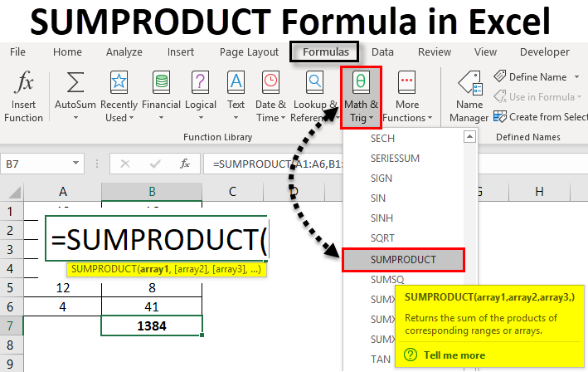Open Recently Used functions

click(119, 97)
